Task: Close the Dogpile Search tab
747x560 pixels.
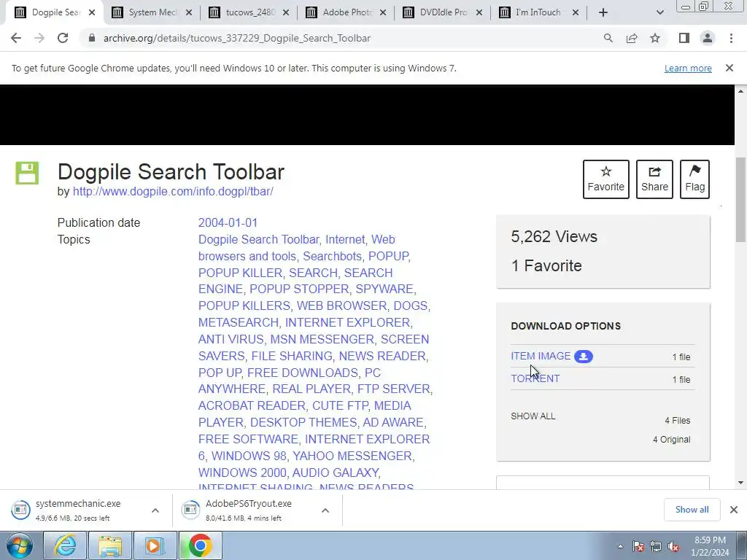Action: tap(92, 12)
